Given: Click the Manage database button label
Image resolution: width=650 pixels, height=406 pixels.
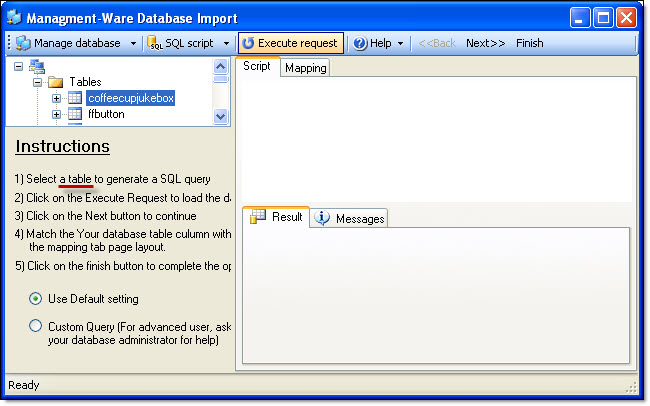Looking at the screenshot, I should (x=77, y=43).
